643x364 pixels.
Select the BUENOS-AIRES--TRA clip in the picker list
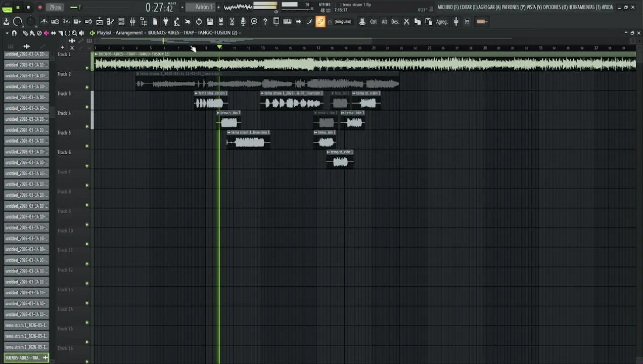point(26,357)
